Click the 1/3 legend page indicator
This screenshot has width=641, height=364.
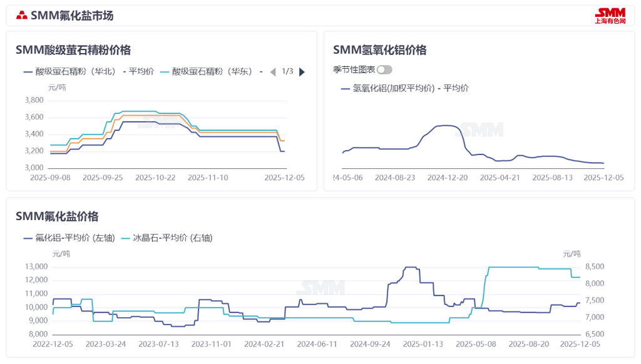(287, 71)
